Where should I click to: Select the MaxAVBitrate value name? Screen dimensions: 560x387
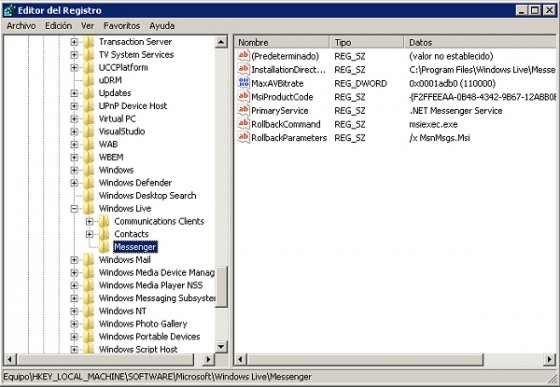pos(278,84)
